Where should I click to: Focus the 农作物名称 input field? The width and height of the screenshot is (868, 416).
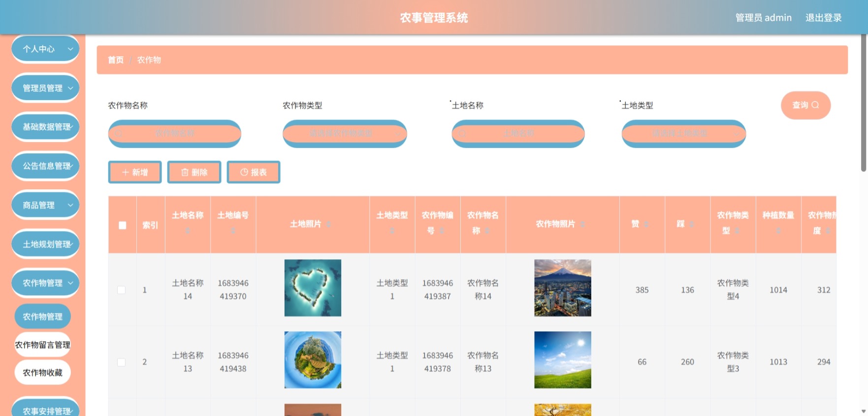pyautogui.click(x=175, y=134)
